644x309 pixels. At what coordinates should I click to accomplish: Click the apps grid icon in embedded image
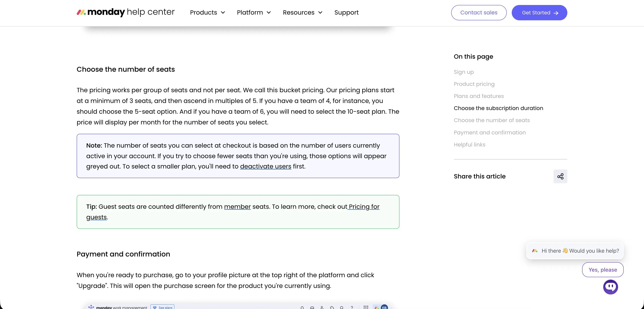(x=366, y=307)
